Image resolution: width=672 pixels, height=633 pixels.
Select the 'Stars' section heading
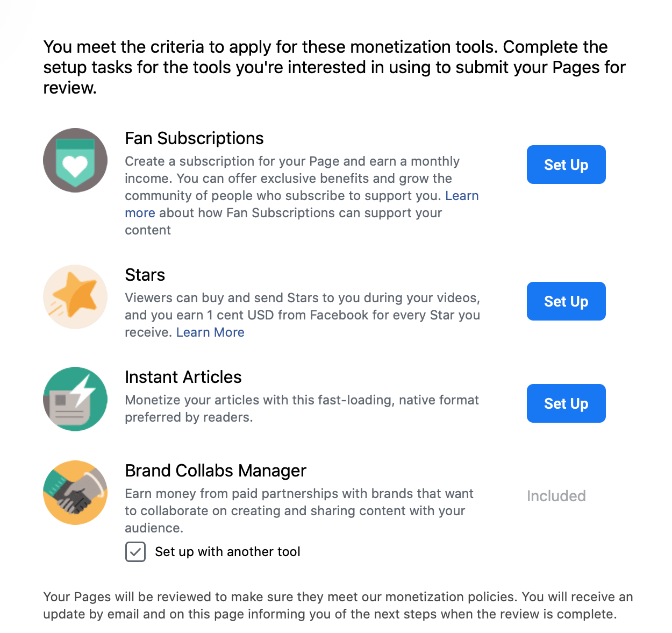click(x=145, y=275)
